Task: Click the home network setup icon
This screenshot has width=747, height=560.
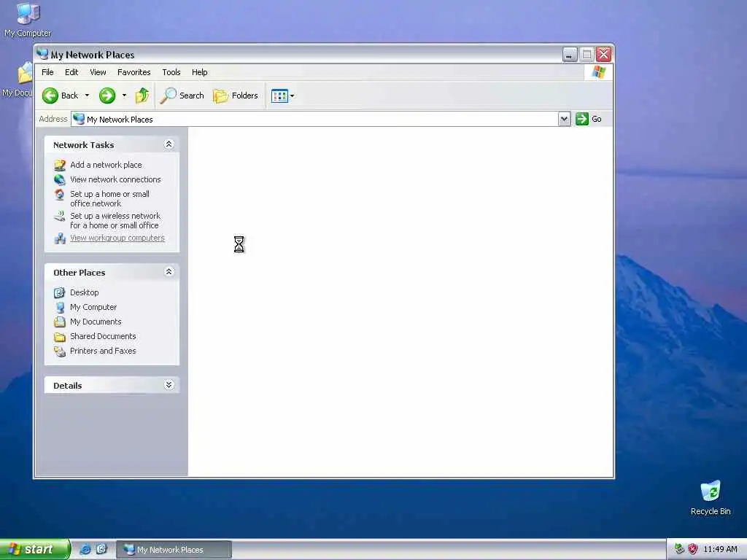Action: [60, 194]
